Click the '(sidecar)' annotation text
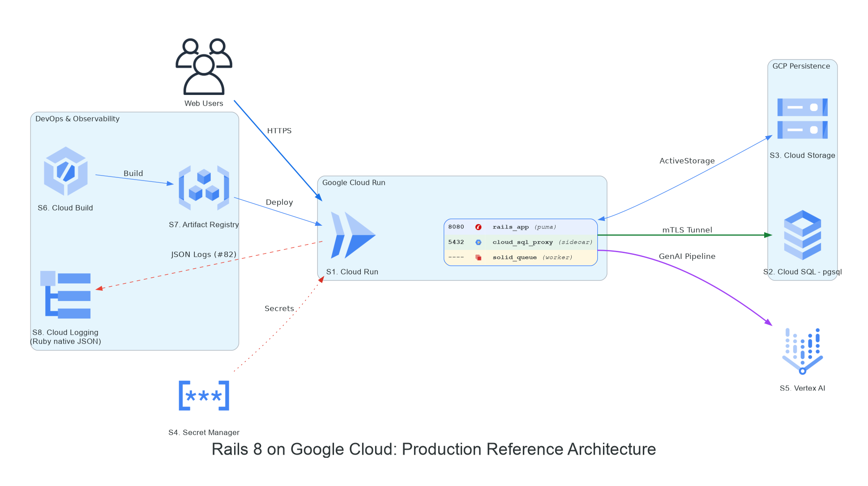This screenshot has height=486, width=868. pyautogui.click(x=575, y=242)
